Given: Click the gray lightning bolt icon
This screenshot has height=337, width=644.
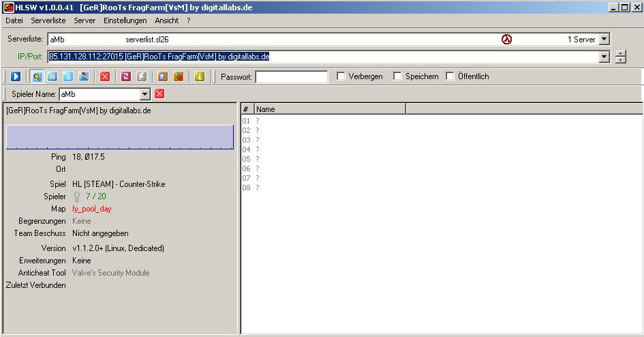Looking at the screenshot, I should click(x=142, y=76).
